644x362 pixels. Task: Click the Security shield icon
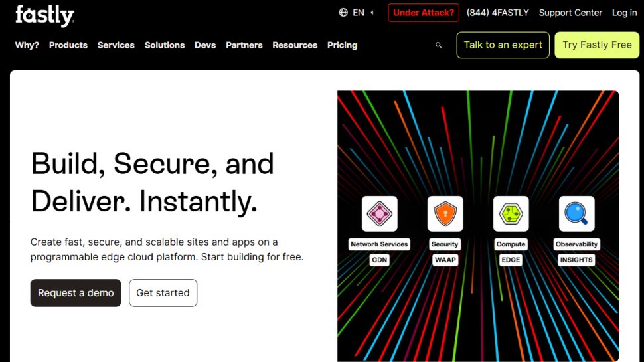coord(445,214)
